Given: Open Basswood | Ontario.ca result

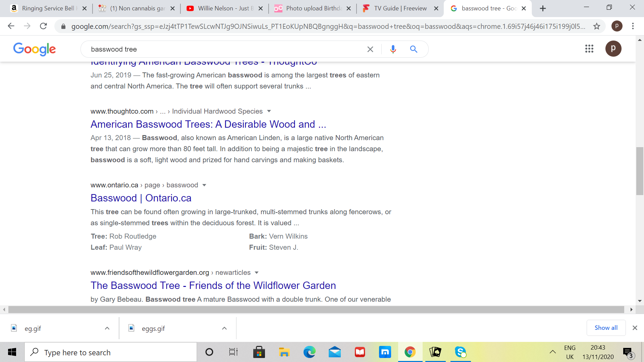Looking at the screenshot, I should [x=141, y=198].
